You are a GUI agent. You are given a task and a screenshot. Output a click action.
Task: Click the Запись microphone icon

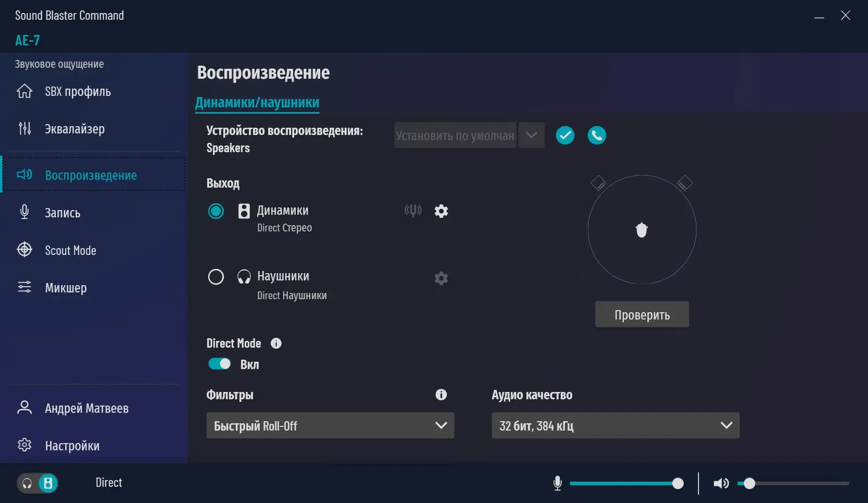25,212
